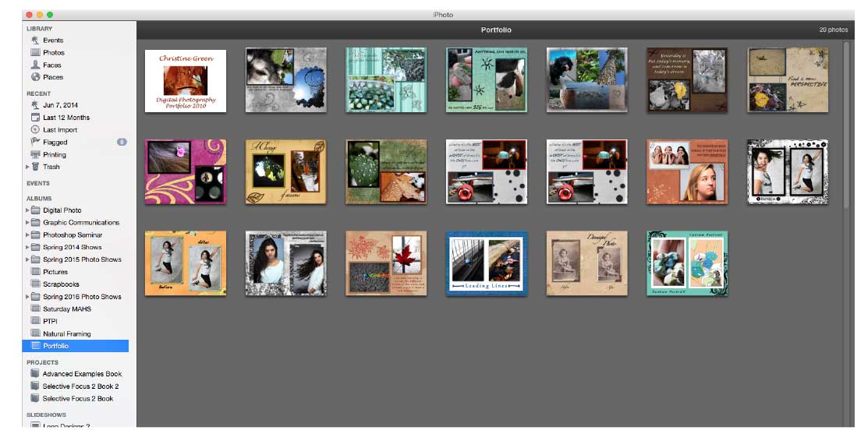Click the PTPI album icon

point(35,321)
